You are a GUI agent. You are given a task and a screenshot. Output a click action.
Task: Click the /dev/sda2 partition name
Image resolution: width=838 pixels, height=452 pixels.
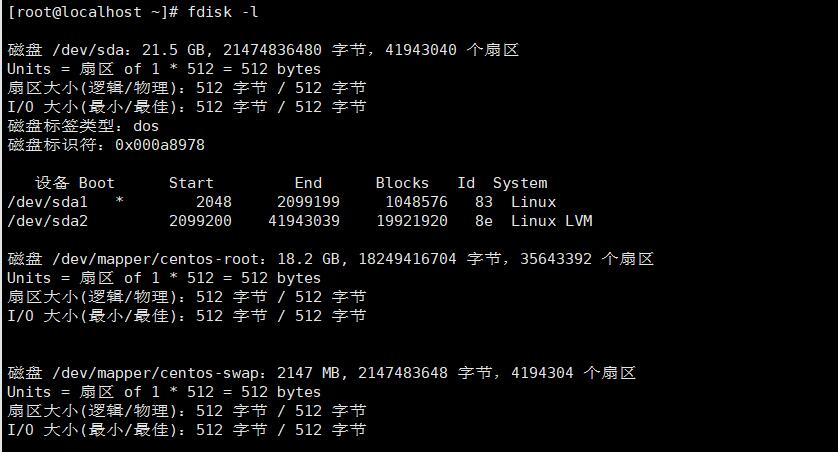tap(47, 221)
